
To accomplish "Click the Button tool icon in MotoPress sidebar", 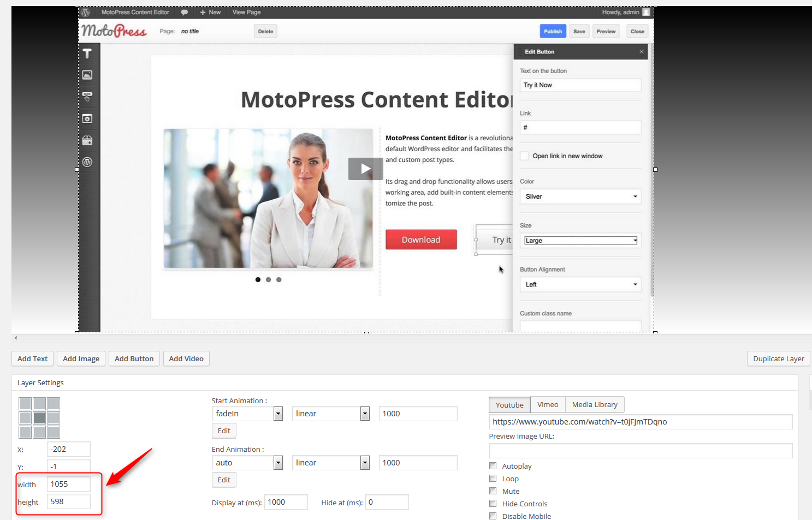I will pos(87,97).
